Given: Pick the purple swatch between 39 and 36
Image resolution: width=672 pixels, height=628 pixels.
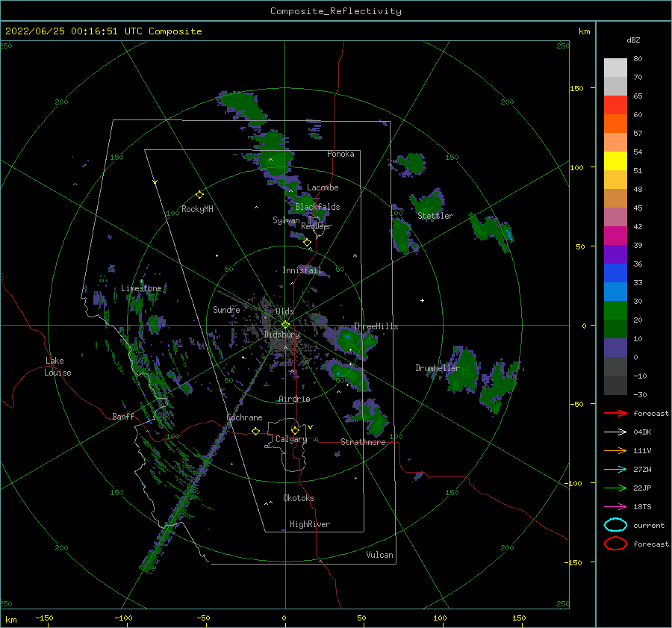Looking at the screenshot, I should (x=615, y=254).
